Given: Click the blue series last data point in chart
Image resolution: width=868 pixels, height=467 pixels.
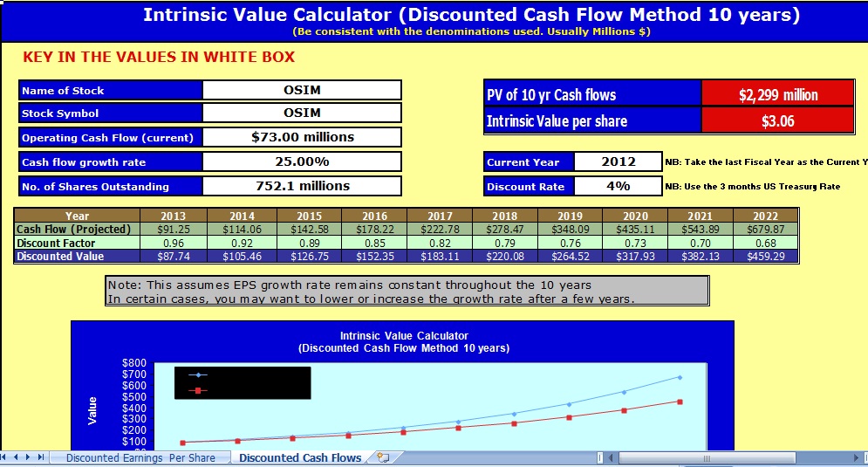Looking at the screenshot, I should pyautogui.click(x=680, y=377).
